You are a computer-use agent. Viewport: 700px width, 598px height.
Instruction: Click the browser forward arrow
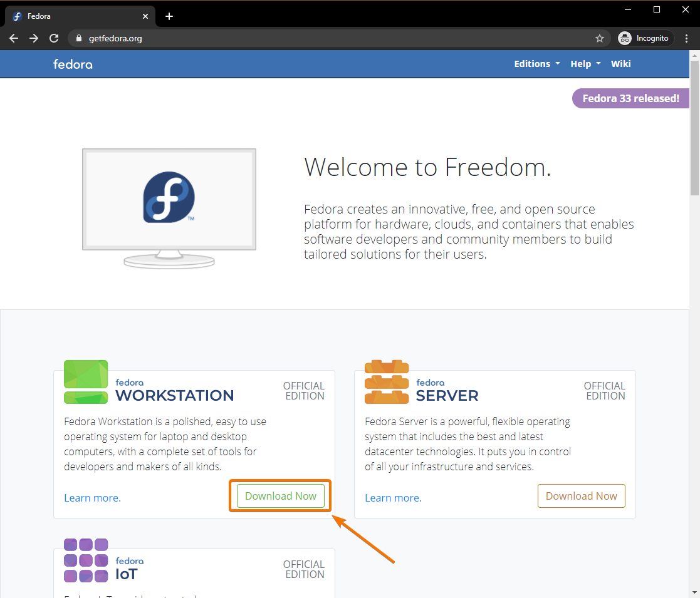(34, 38)
